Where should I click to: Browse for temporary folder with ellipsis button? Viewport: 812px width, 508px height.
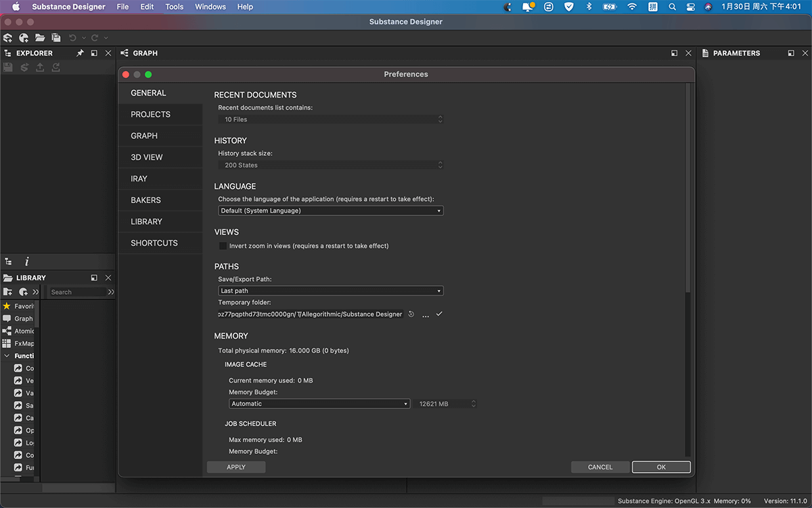point(426,315)
